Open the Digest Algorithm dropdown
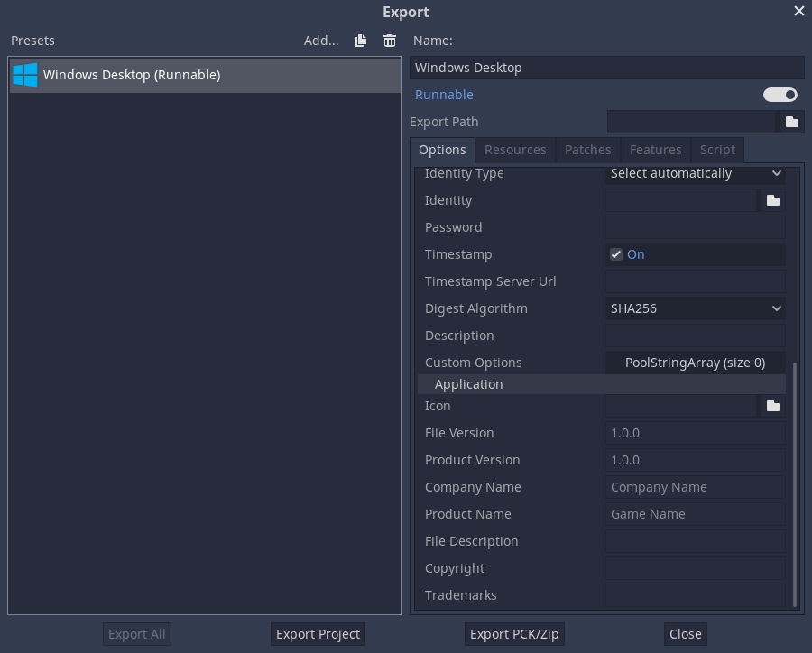The image size is (812, 653). 695,308
